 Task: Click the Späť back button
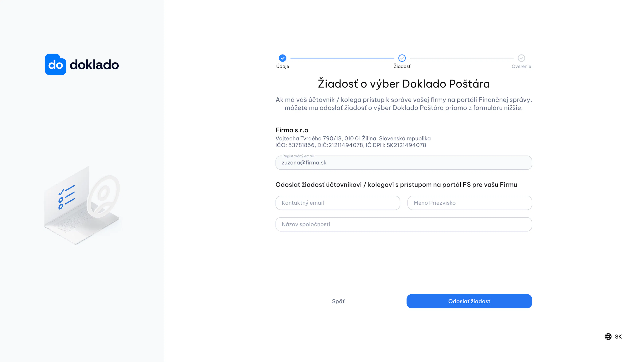click(x=338, y=301)
